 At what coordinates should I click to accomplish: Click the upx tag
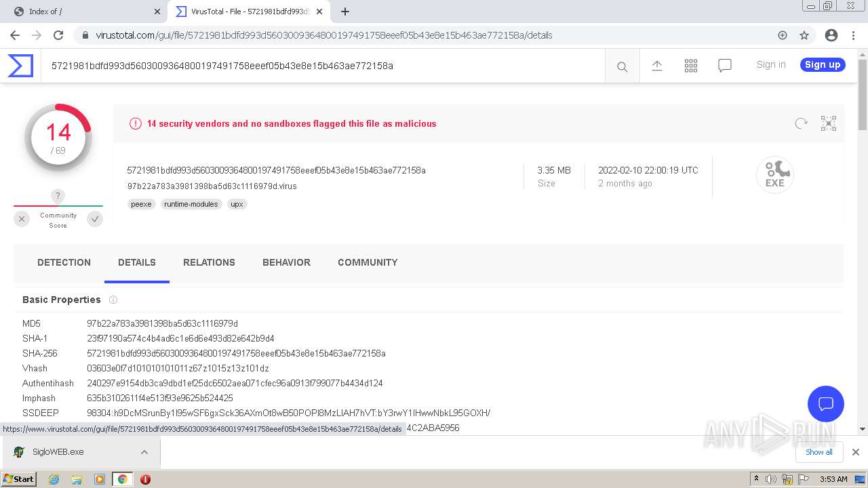(x=237, y=204)
